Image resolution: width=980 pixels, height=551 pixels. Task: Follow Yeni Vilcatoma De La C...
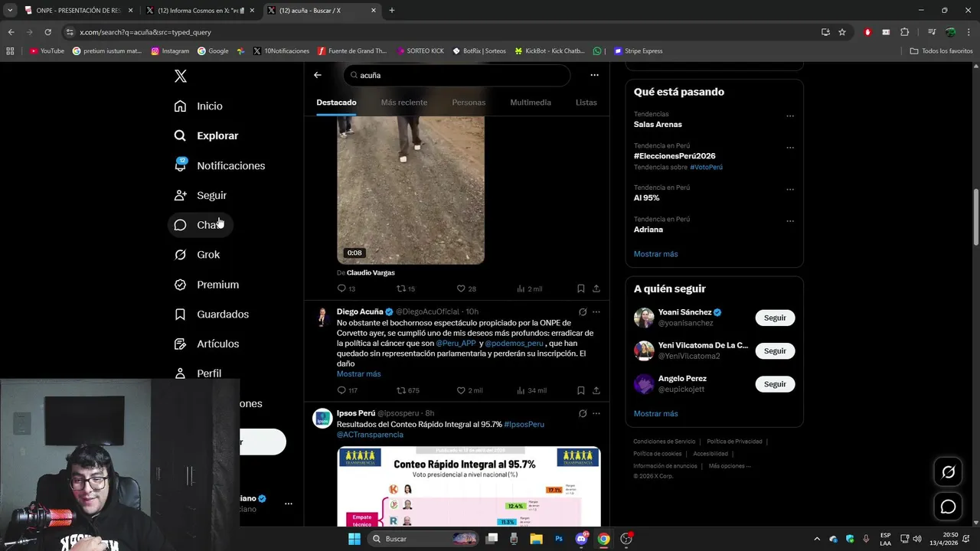coord(775,350)
